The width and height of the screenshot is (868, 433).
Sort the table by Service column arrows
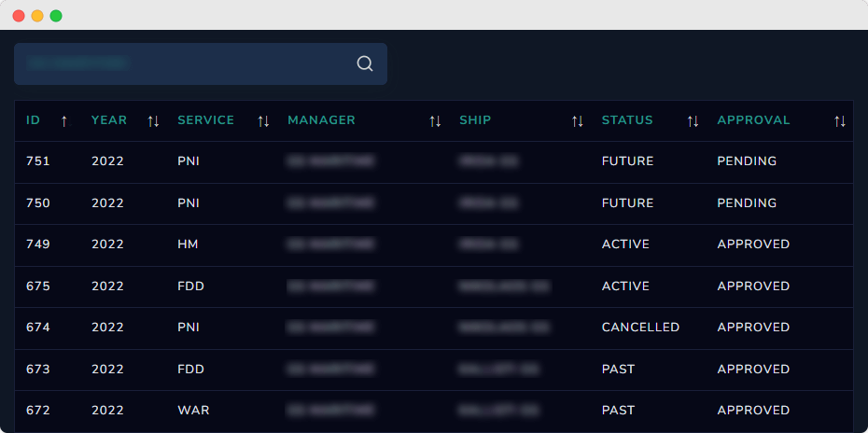click(x=263, y=120)
